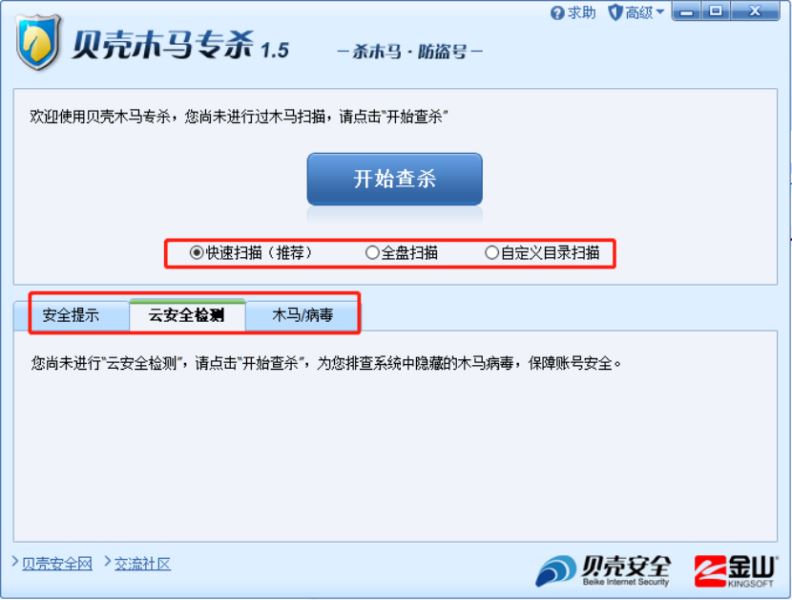Image resolution: width=792 pixels, height=600 pixels.
Task: Maximize the window with the restore button
Action: pos(716,11)
